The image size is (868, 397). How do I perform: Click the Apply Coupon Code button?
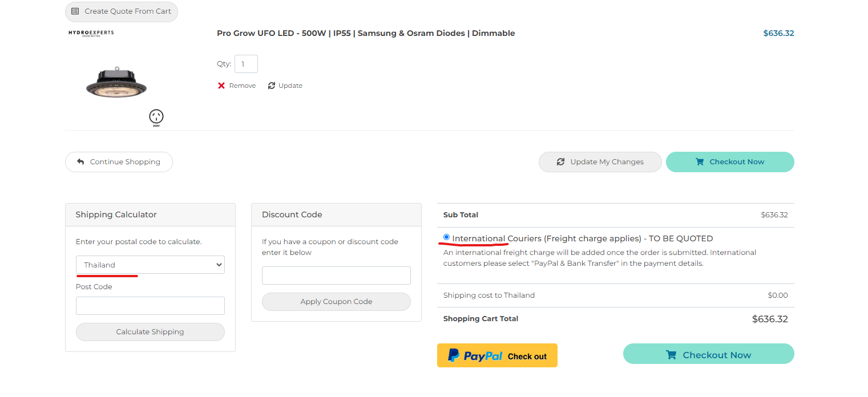coord(336,302)
